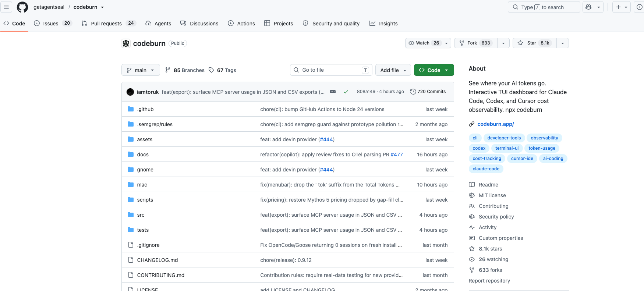This screenshot has height=291, width=644.
Task: Click the book icon next to Readme
Action: (x=472, y=185)
